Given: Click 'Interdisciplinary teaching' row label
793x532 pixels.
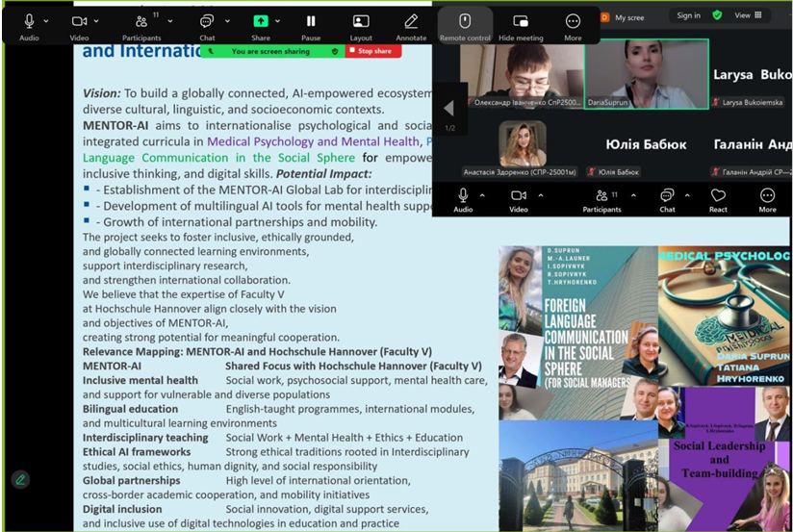Looking at the screenshot, I should (x=145, y=438).
